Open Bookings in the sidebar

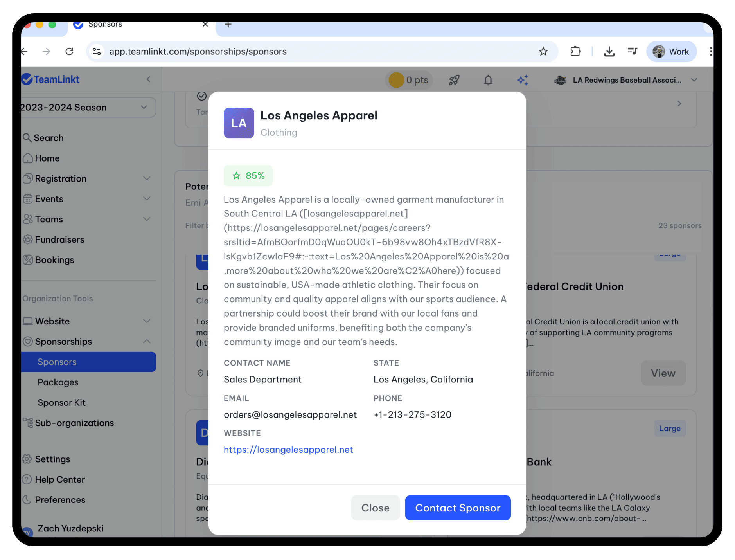point(54,260)
